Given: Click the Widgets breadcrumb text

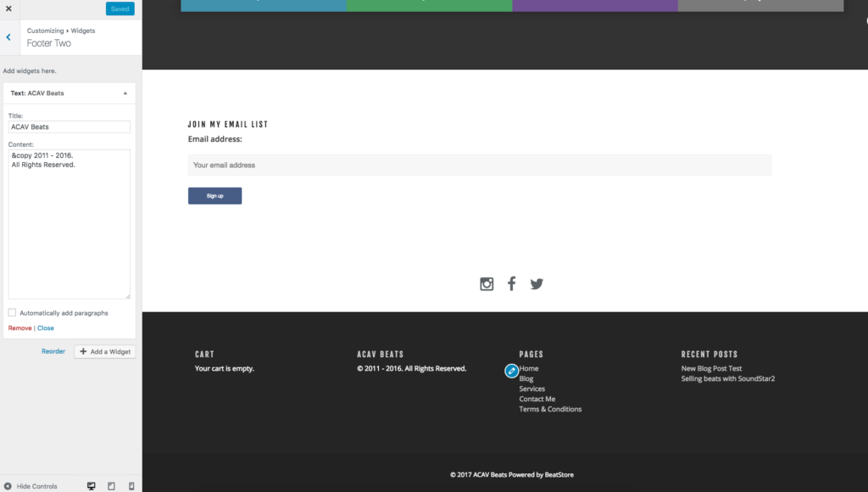Looking at the screenshot, I should tap(83, 31).
